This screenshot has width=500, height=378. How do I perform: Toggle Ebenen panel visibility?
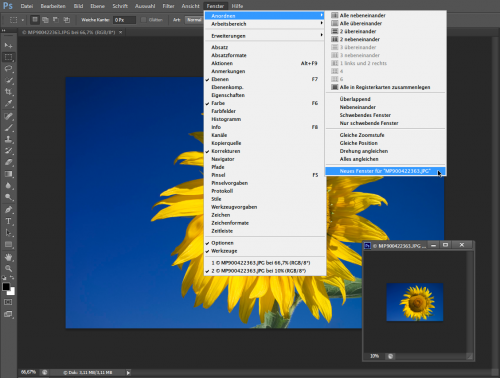tap(265, 79)
